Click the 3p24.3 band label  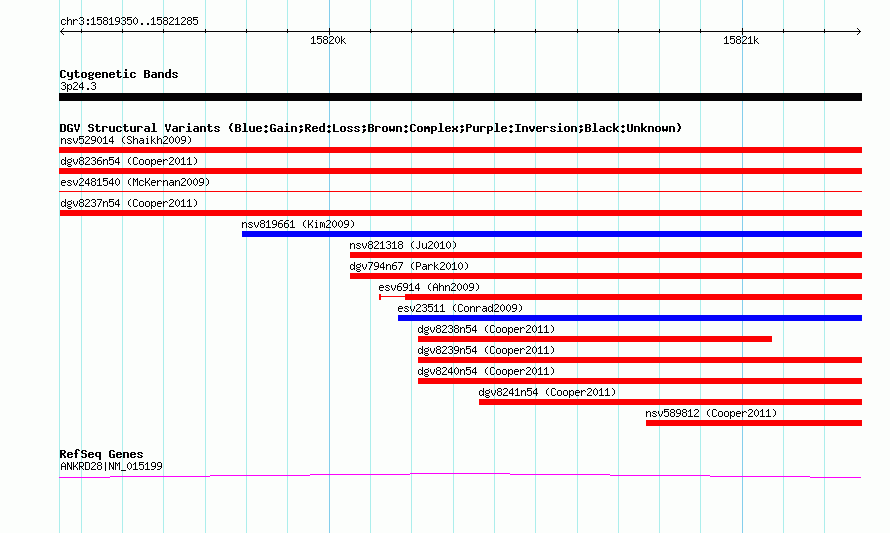(78, 86)
